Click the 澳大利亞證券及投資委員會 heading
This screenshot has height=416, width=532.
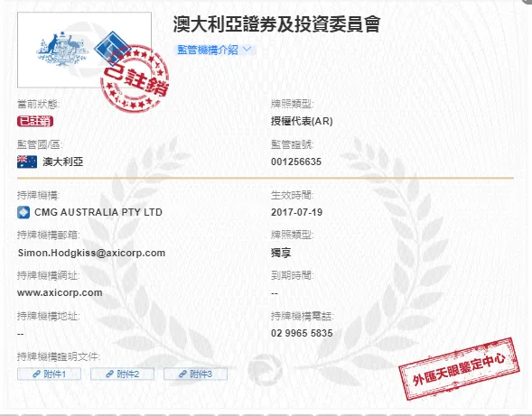[x=276, y=24]
